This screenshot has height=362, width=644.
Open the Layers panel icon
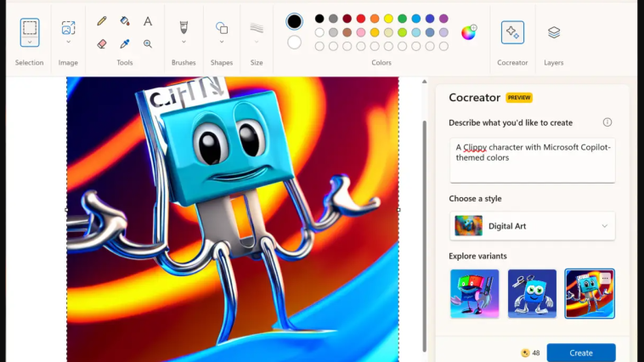coord(554,32)
